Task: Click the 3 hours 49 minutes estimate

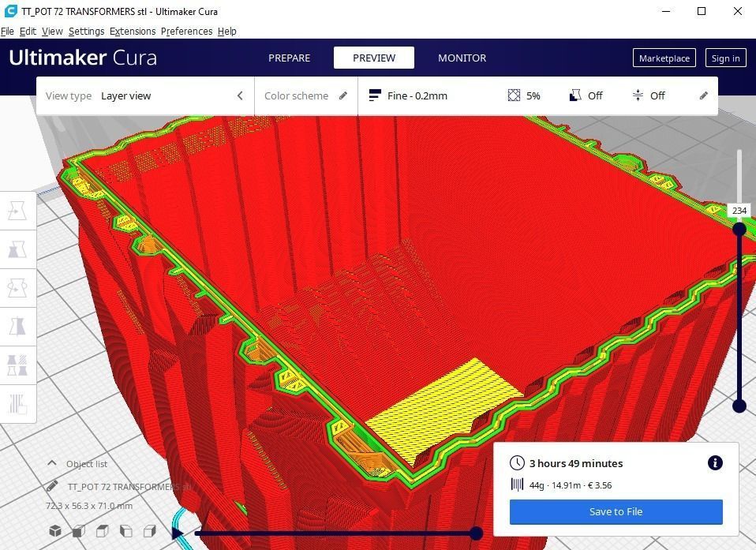Action: point(575,463)
